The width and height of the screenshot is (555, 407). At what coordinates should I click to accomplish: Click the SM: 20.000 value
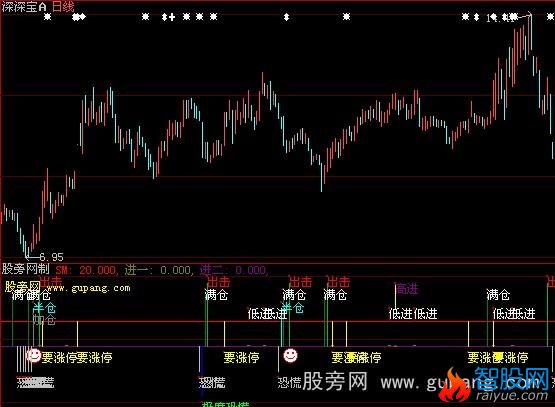pos(86,270)
